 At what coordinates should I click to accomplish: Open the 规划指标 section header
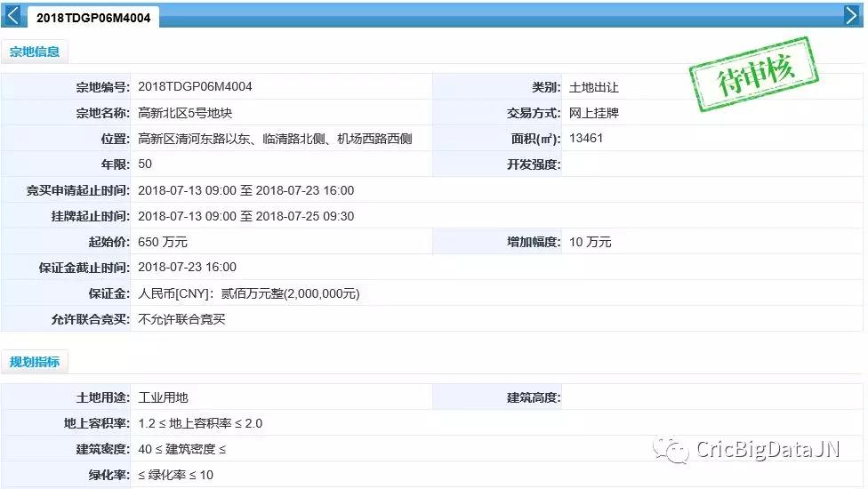[35, 362]
